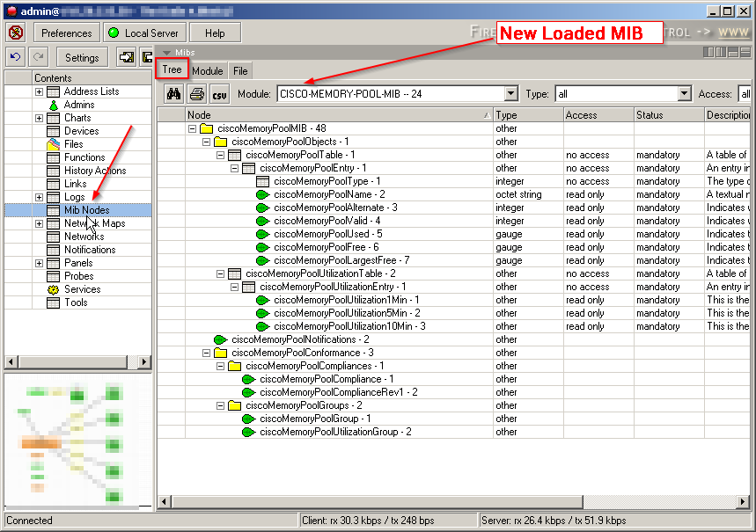This screenshot has width=756, height=532.
Task: Click the red safe mode icon
Action: click(17, 33)
